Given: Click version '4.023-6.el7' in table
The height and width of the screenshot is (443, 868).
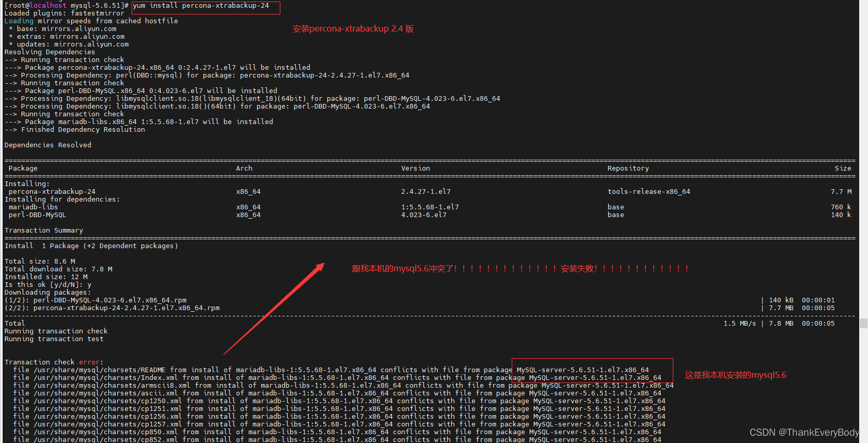Looking at the screenshot, I should click(424, 215).
